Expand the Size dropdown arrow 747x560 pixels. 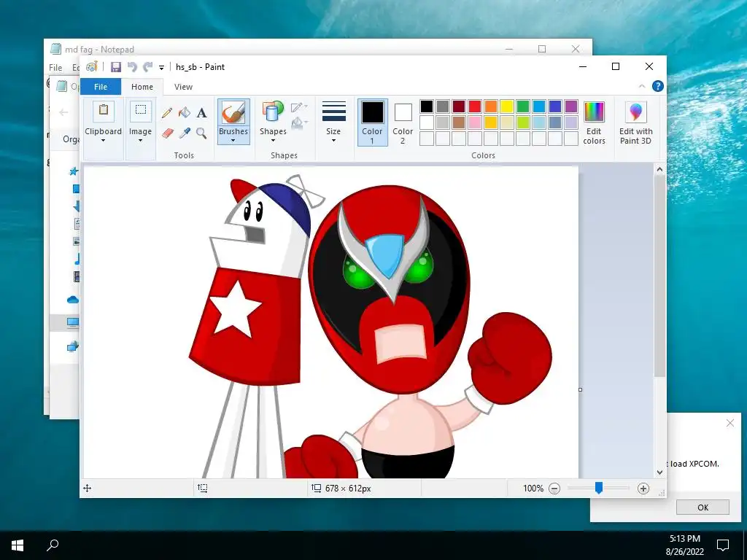click(x=333, y=141)
